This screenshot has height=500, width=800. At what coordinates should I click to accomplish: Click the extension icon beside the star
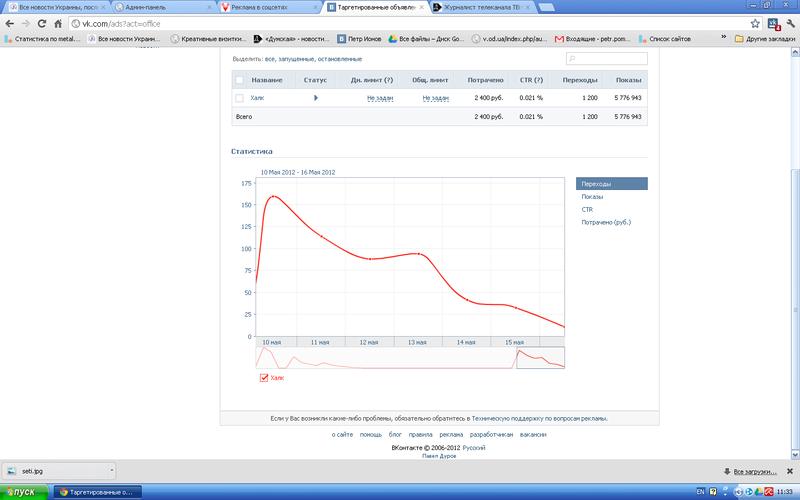[x=773, y=23]
